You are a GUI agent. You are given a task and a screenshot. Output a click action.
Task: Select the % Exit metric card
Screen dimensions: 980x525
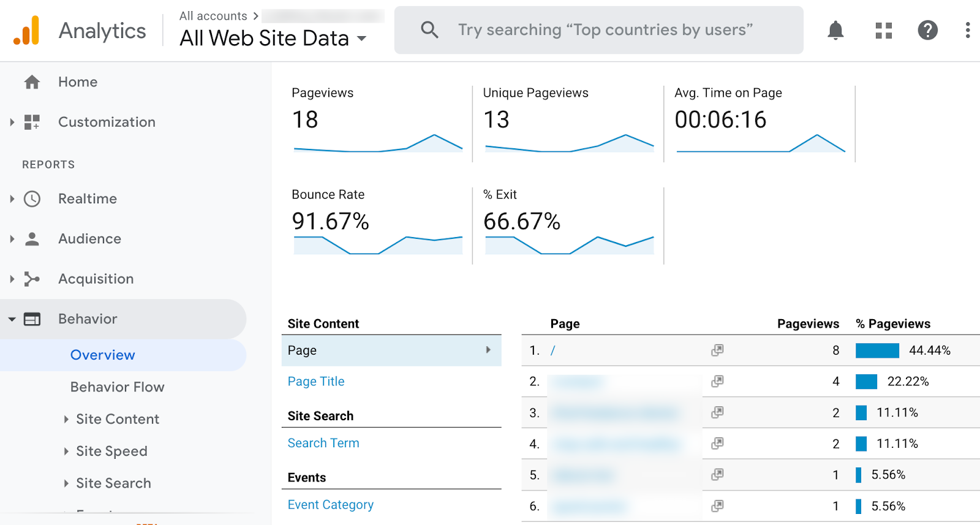tap(568, 225)
